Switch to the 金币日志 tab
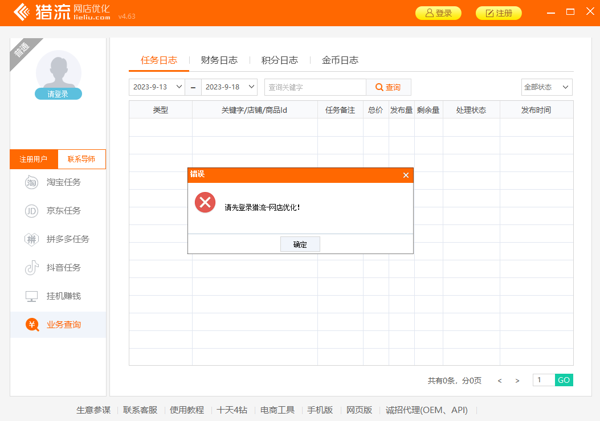 click(340, 60)
